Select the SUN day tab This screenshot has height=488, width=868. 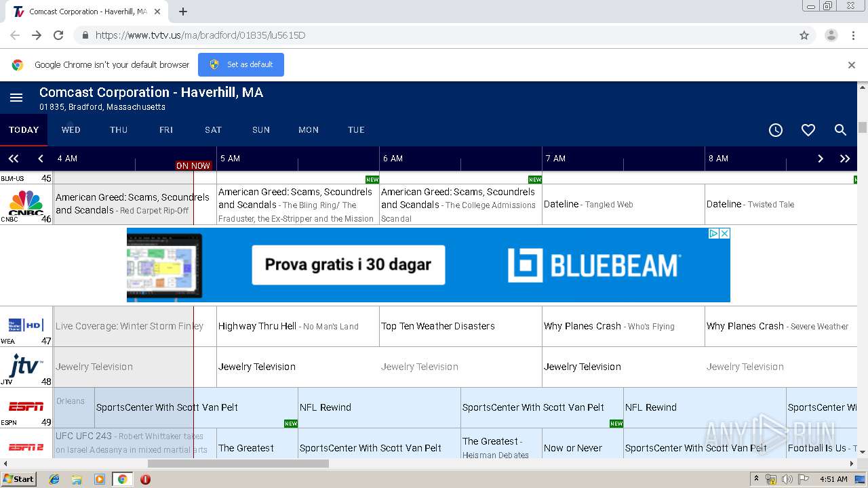[261, 130]
